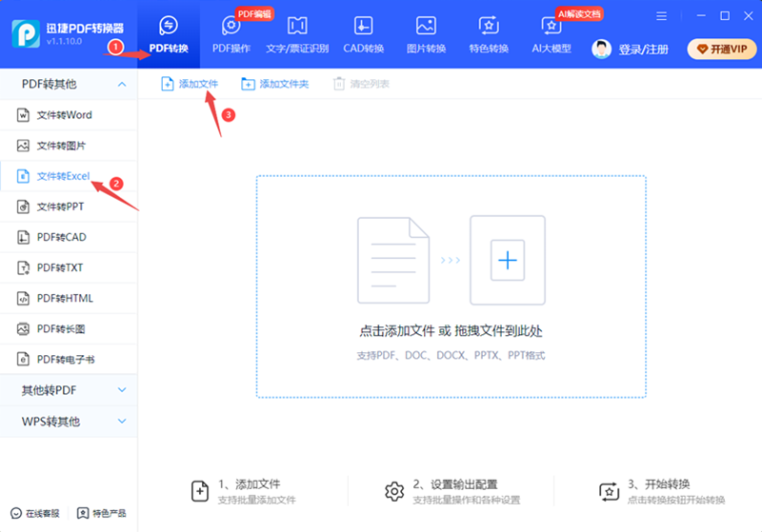Select PDF转TXT in the sidebar

[x=69, y=268]
